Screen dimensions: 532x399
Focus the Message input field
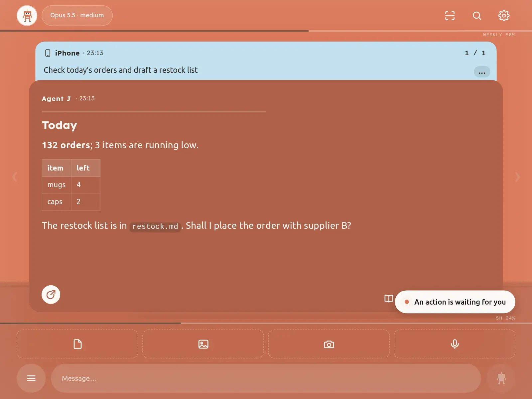pos(266,378)
